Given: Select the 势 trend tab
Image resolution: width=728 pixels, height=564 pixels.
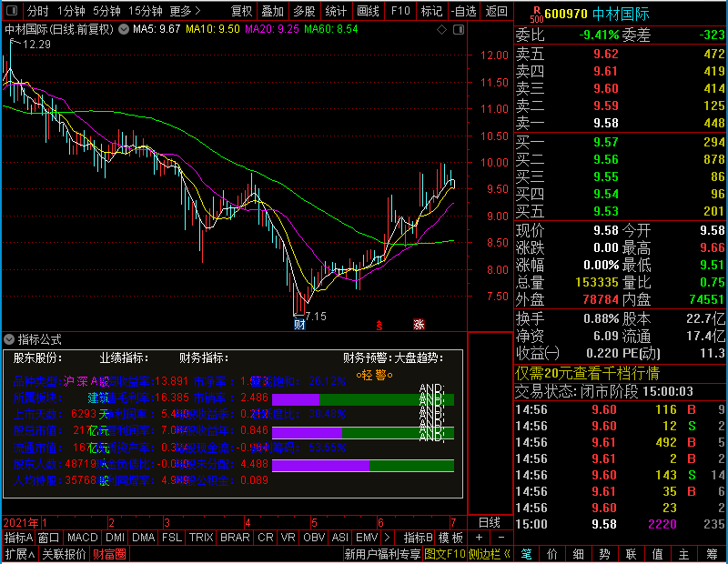Looking at the screenshot, I should click(x=604, y=554).
